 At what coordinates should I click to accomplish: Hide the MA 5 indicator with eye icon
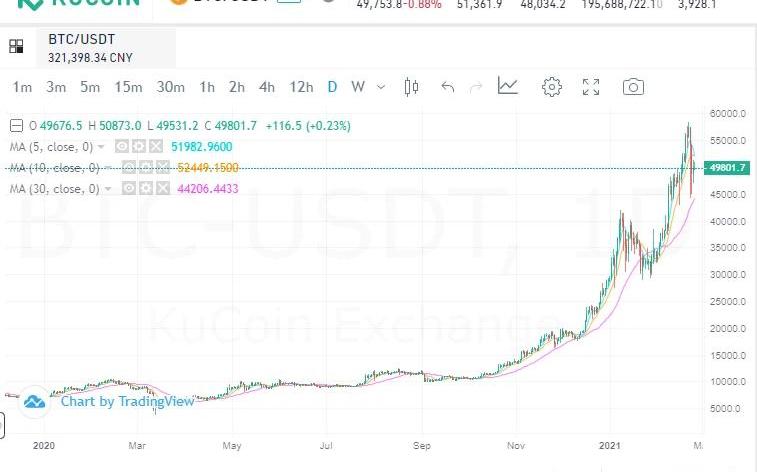point(122,146)
